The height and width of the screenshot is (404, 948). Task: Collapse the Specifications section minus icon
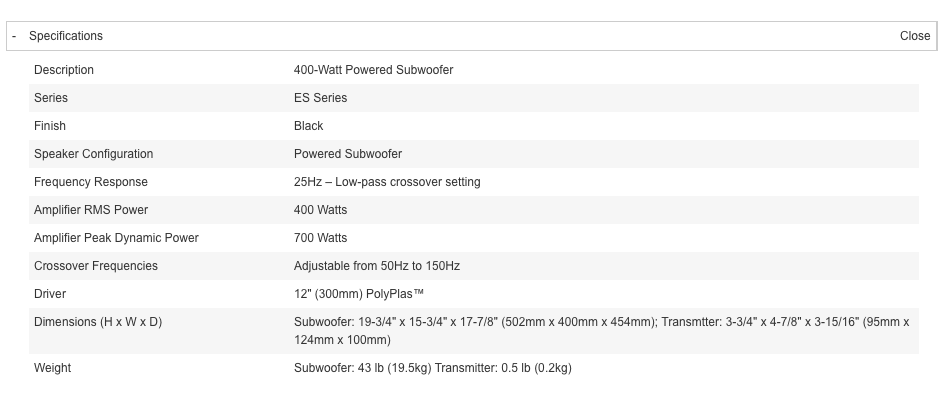[x=14, y=36]
